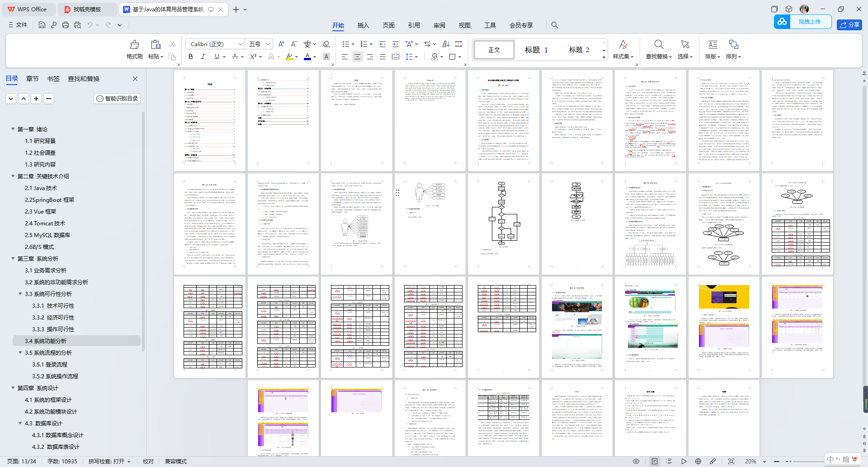Apply the 标题 2 style

579,50
